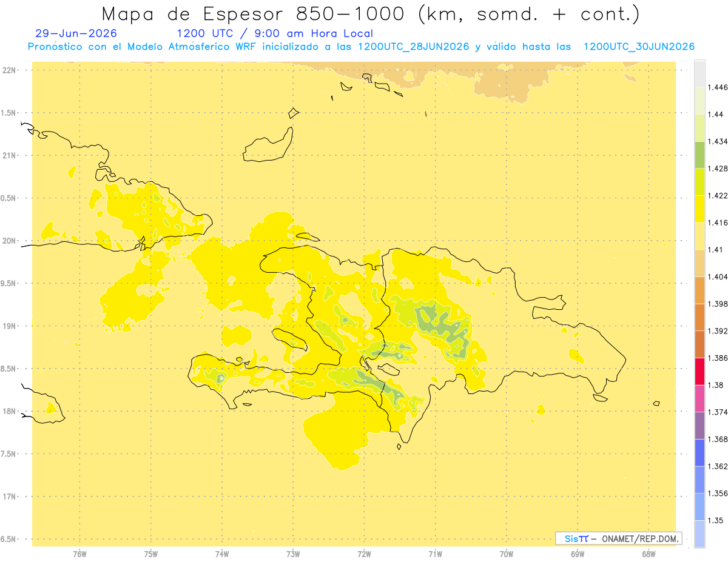Image resolution: width=728 pixels, height=562 pixels.
Task: Click the latitude label 22N
Action: pyautogui.click(x=10, y=70)
